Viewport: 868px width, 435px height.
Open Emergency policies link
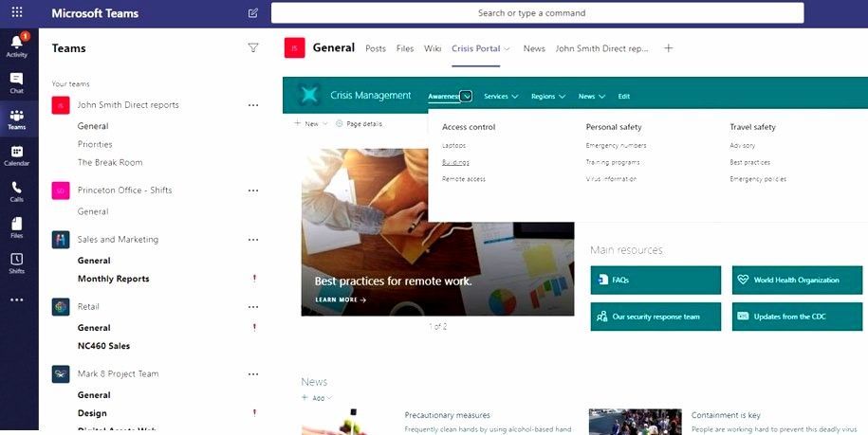(758, 179)
